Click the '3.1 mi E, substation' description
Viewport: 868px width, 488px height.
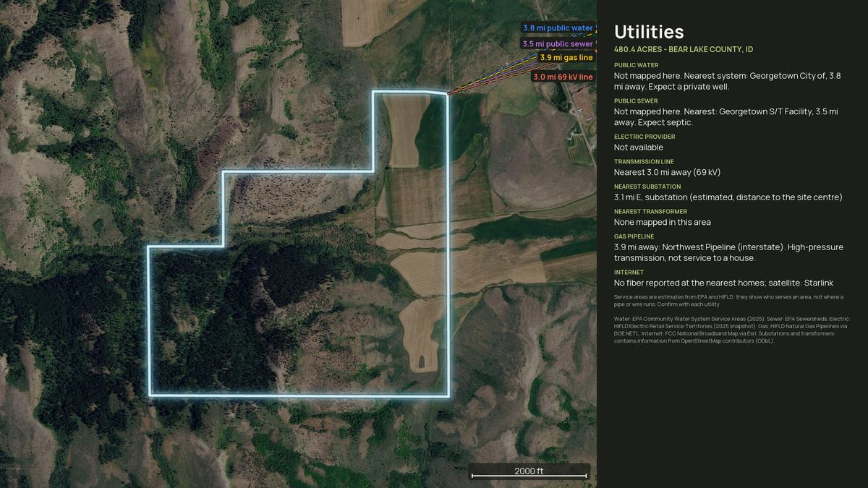point(728,197)
